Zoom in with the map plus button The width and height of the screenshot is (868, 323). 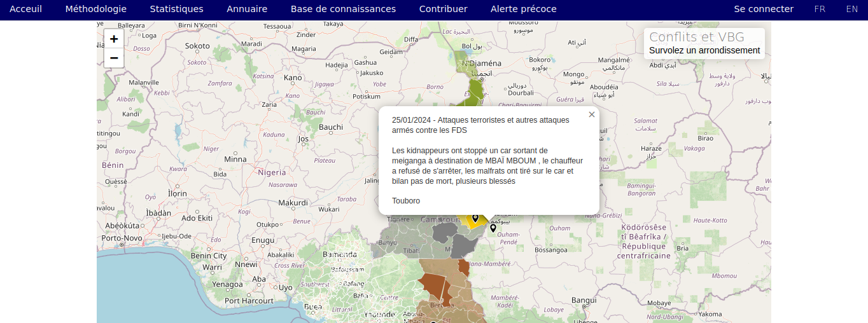114,39
